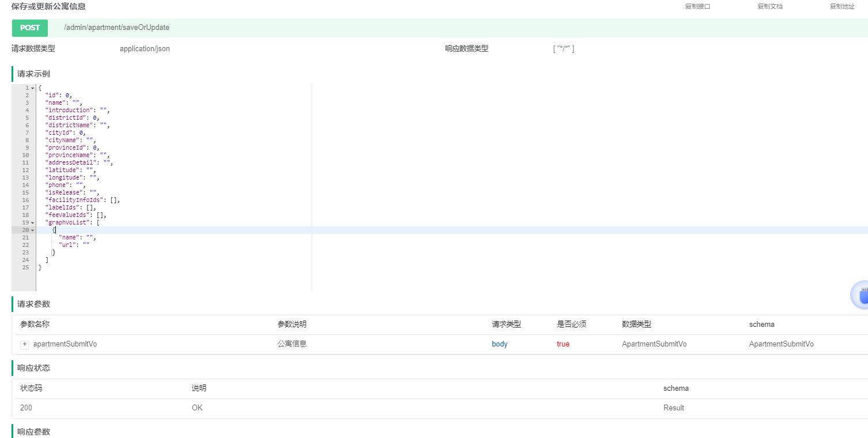Click the green POST method badge

click(x=29, y=27)
